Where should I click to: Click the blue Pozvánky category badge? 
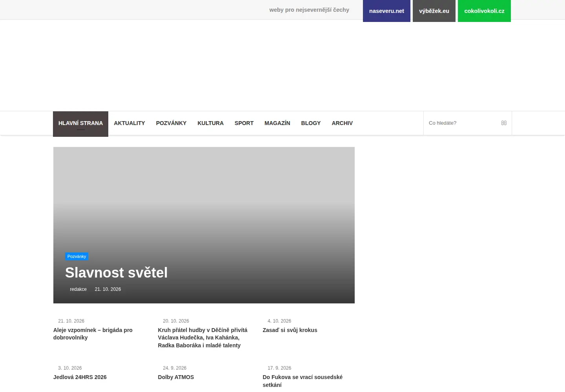(x=77, y=256)
